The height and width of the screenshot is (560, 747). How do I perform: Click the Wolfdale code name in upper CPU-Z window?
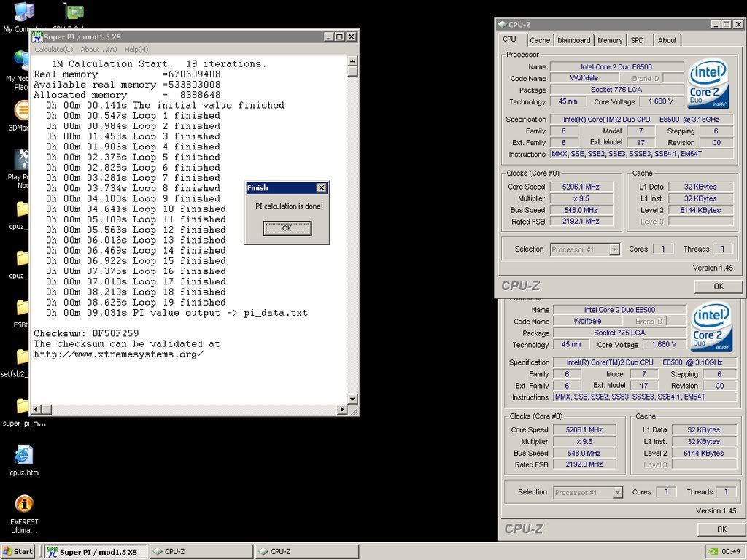click(584, 78)
